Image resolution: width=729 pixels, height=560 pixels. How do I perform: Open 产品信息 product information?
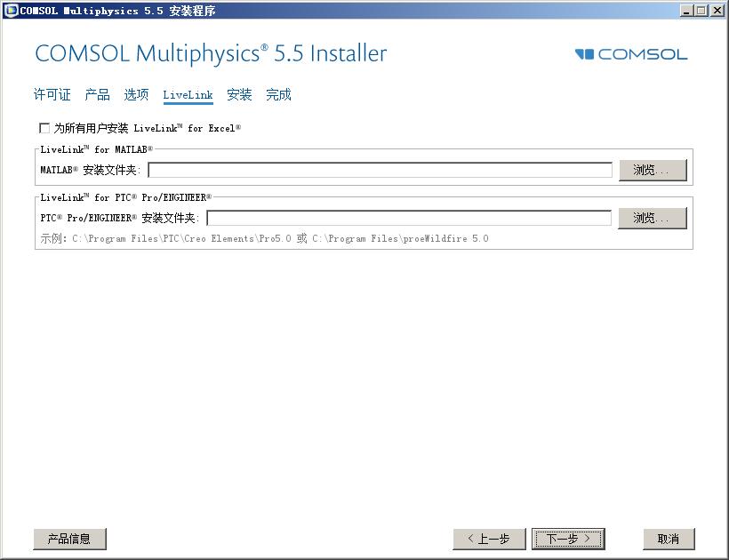[x=69, y=539]
